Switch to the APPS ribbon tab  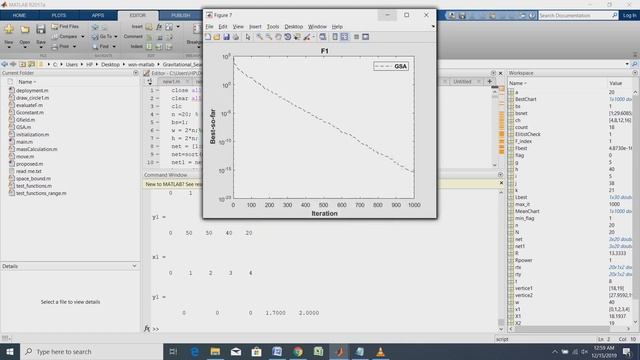pos(98,16)
